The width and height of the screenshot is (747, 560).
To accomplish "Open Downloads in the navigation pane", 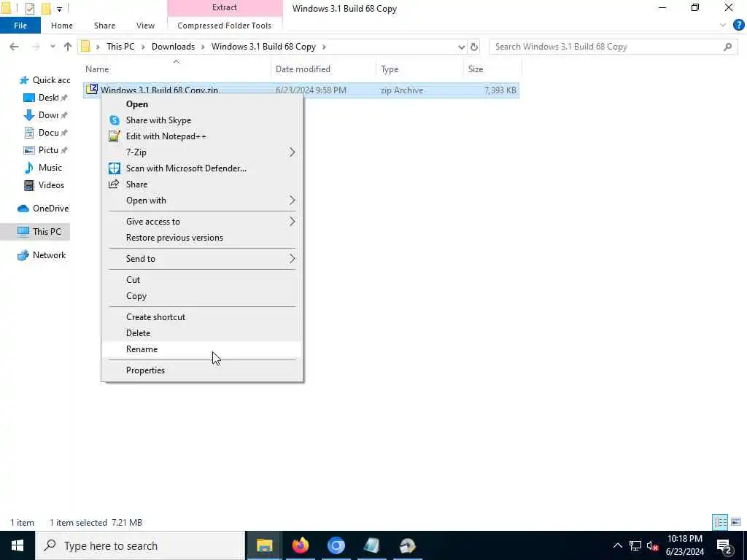I will tap(46, 115).
